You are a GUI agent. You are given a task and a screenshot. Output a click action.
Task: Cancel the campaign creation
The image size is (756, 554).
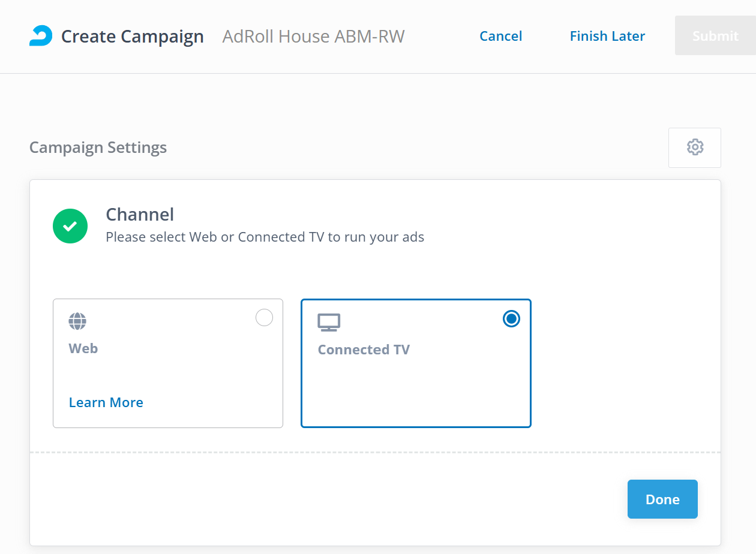pyautogui.click(x=500, y=36)
